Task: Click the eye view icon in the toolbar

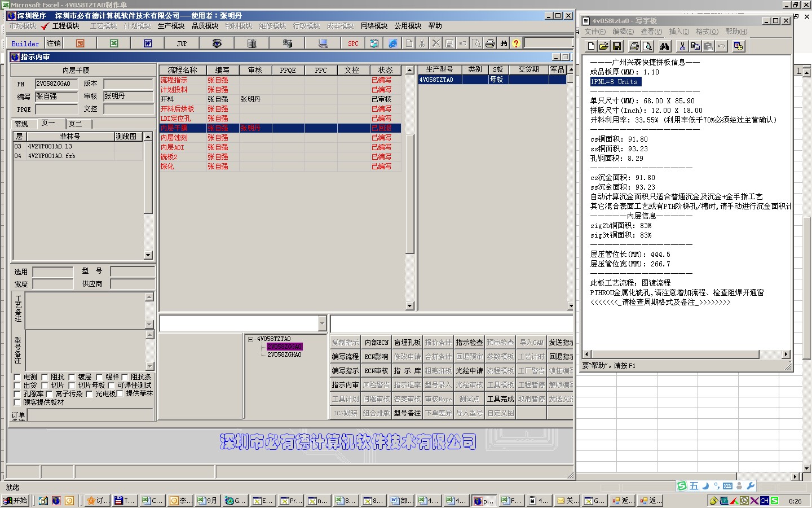Action: (217, 43)
